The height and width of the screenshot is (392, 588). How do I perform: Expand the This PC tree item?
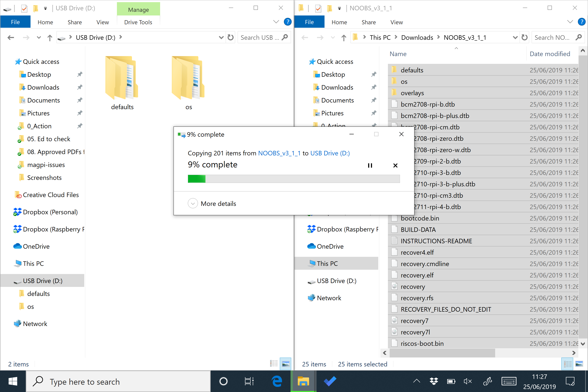point(303,263)
